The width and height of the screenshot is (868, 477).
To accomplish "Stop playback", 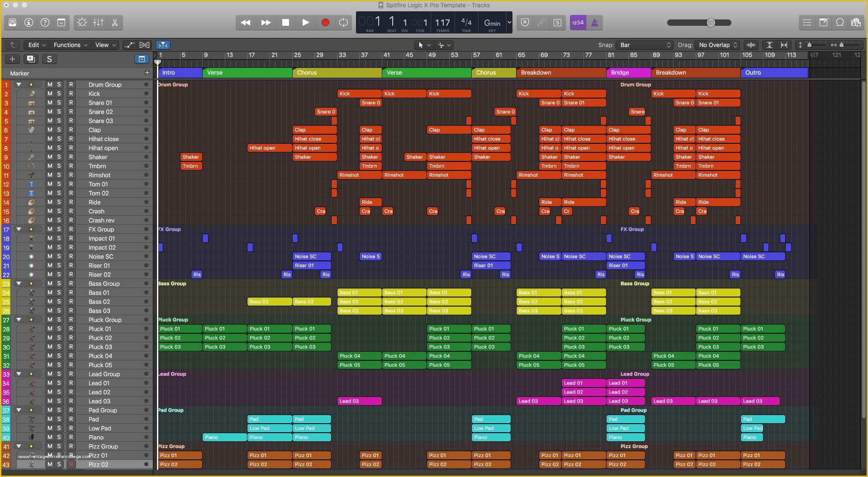I will tap(286, 23).
